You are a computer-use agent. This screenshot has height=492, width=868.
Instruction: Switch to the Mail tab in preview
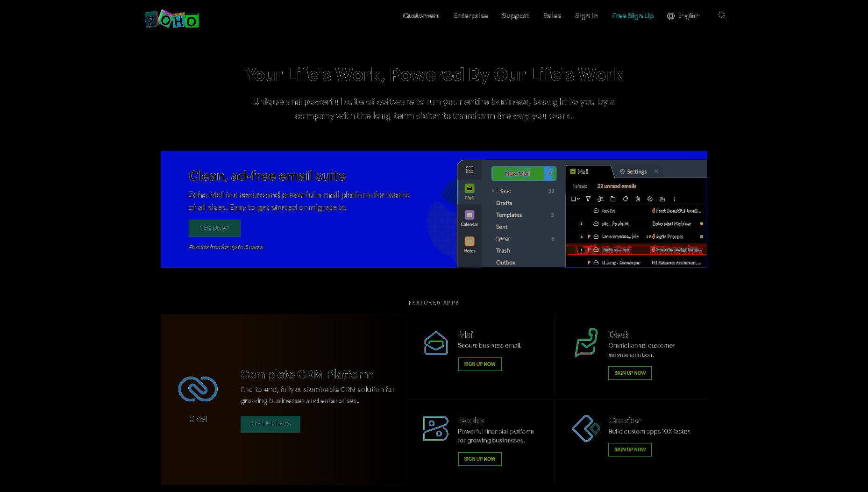click(589, 171)
